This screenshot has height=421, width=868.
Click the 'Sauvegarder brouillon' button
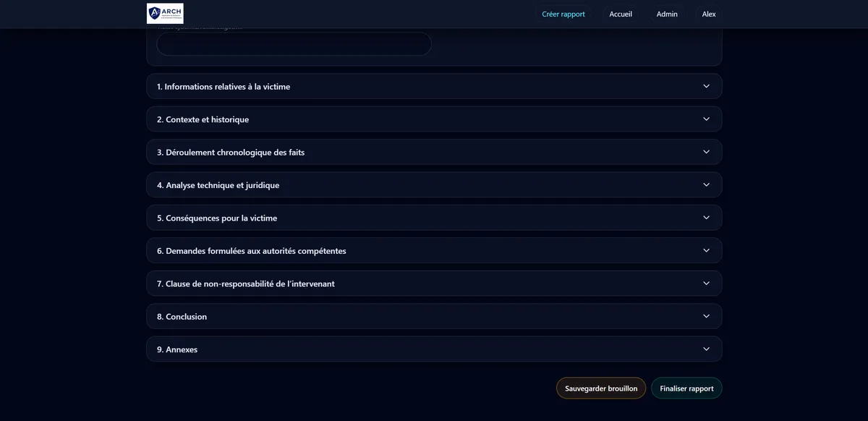point(601,388)
